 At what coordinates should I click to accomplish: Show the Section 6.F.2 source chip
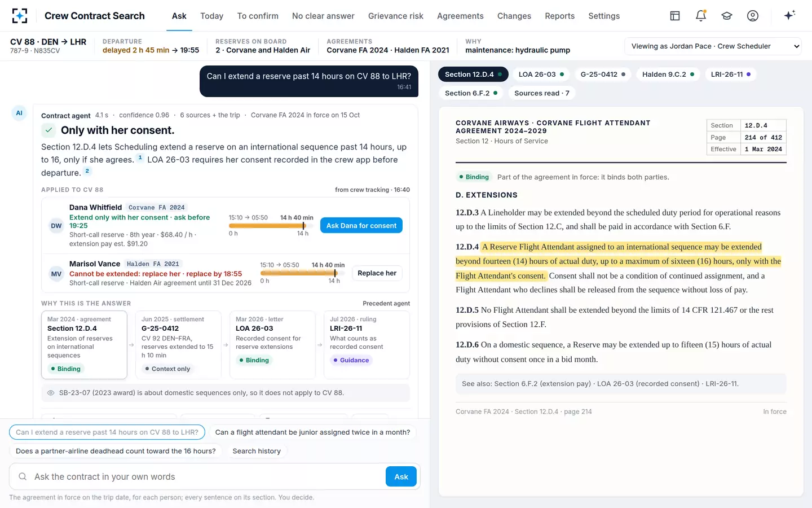coord(471,93)
